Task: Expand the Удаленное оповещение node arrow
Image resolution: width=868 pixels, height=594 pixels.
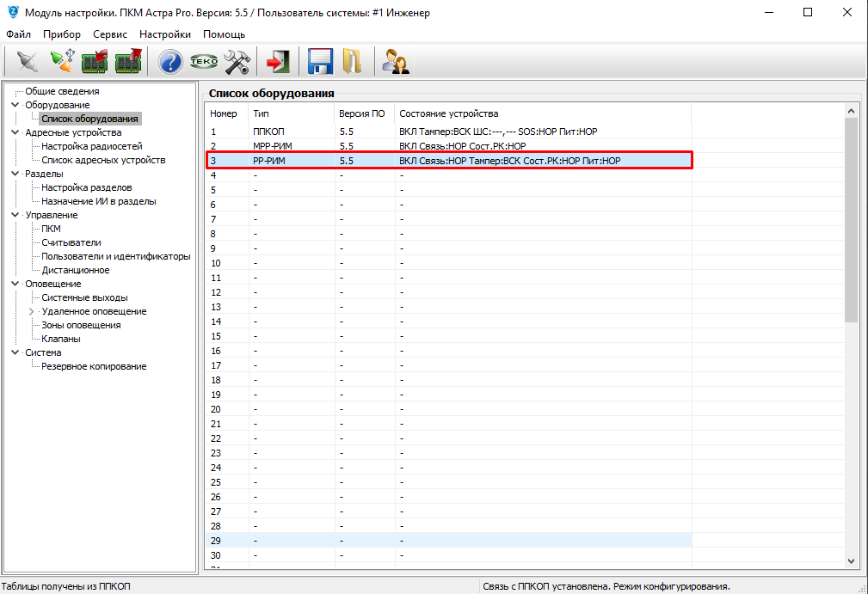Action: pyautogui.click(x=32, y=311)
